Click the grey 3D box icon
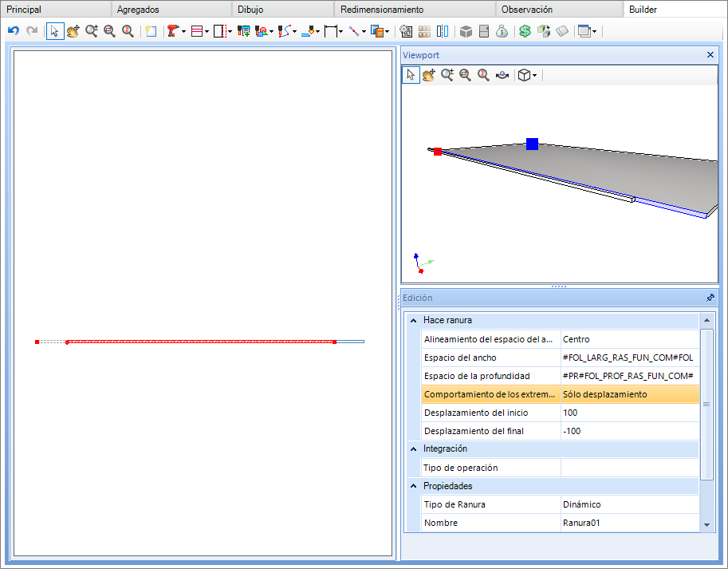This screenshot has height=569, width=728. pos(466,31)
